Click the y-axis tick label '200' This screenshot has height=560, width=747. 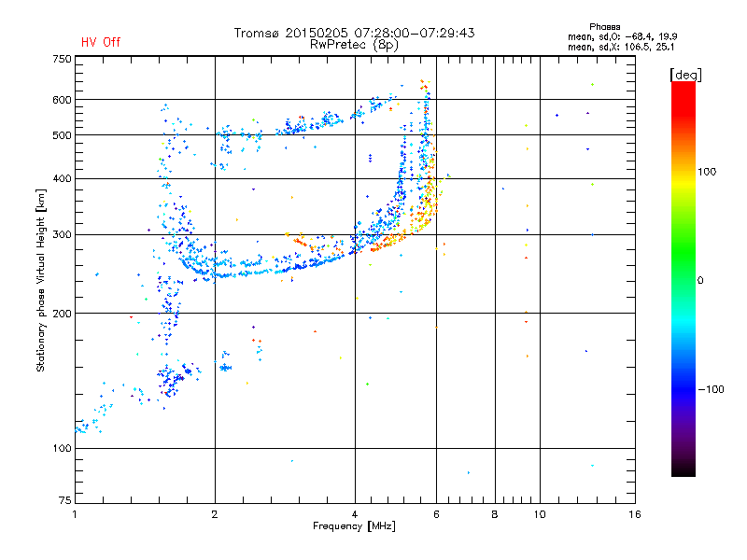click(x=62, y=314)
